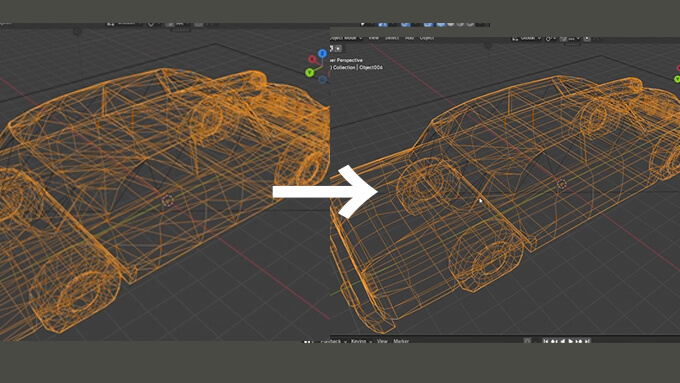Screen dimensions: 680x383
Task: Jump to previous keyframe in timeline
Action: [554, 341]
